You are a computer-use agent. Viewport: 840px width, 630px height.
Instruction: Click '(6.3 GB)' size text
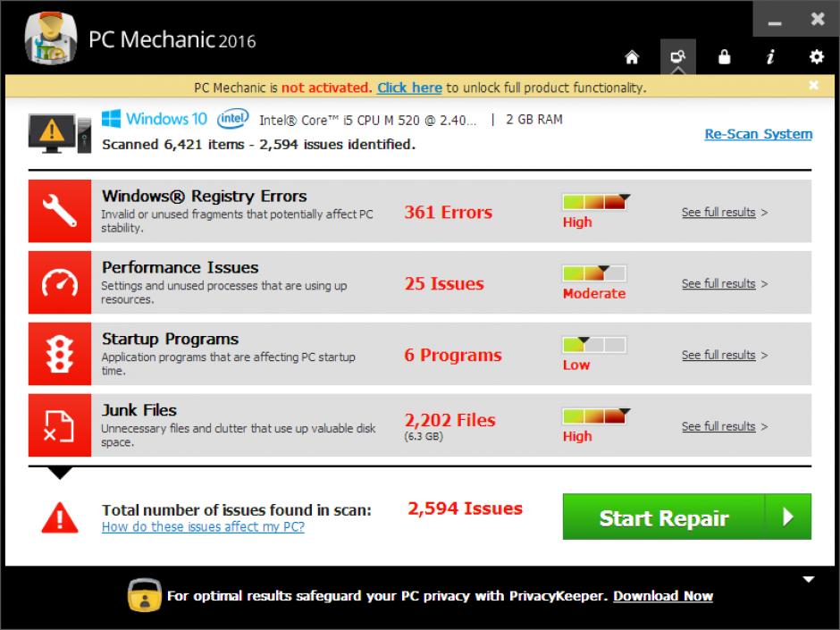(x=424, y=436)
